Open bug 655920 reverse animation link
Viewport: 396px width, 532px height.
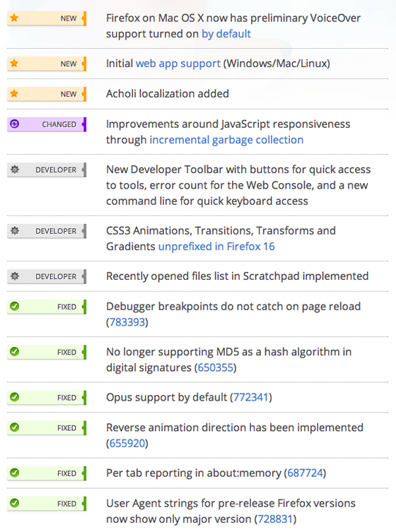[x=127, y=443]
